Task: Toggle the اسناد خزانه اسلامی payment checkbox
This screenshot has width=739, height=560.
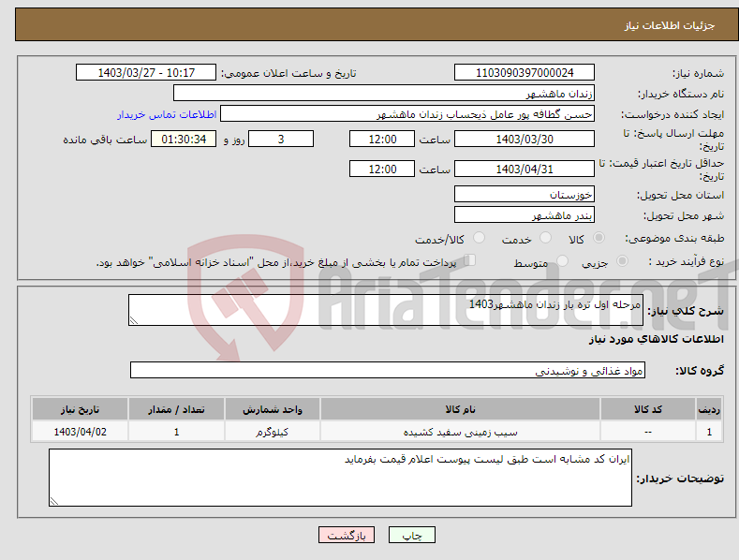Action: (x=470, y=259)
